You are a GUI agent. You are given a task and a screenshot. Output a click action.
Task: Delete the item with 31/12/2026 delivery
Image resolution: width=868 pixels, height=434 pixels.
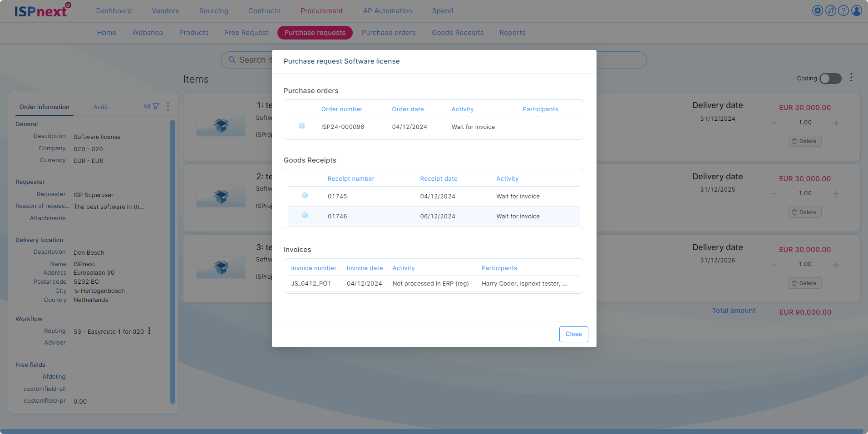click(804, 283)
